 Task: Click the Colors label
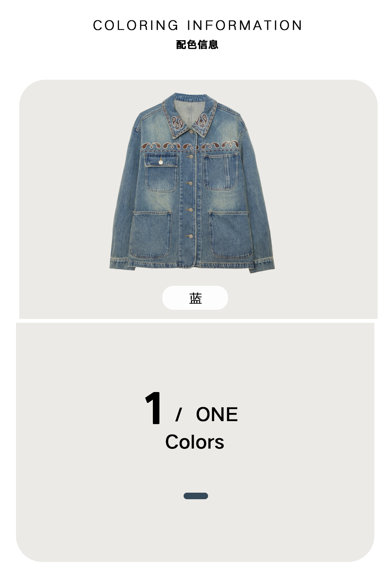pos(195,442)
